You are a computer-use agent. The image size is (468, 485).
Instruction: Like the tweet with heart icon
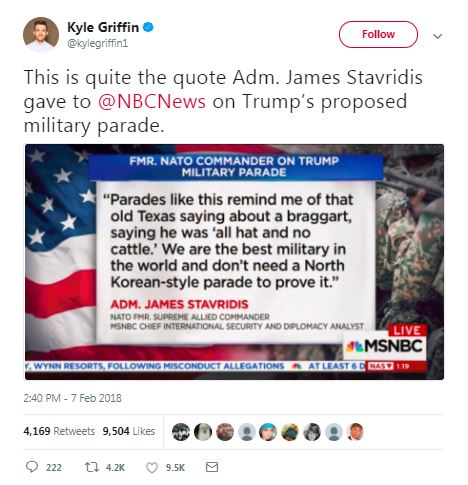click(152, 468)
